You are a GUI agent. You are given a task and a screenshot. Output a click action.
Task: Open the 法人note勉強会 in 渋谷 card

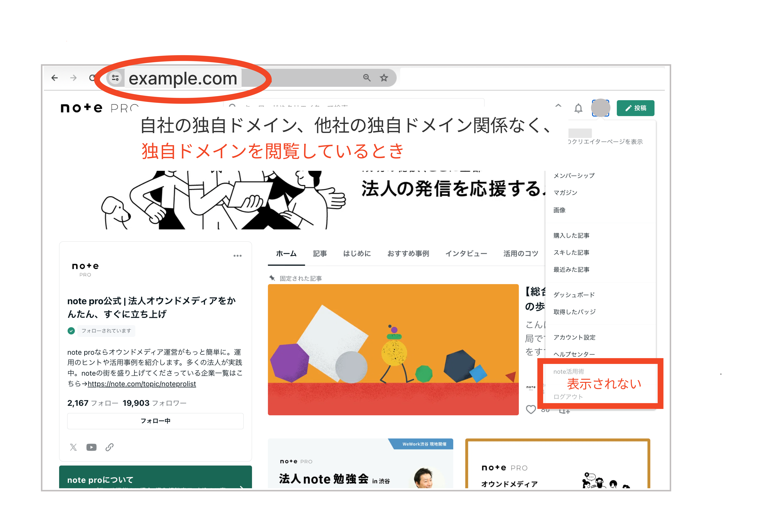[x=360, y=463]
